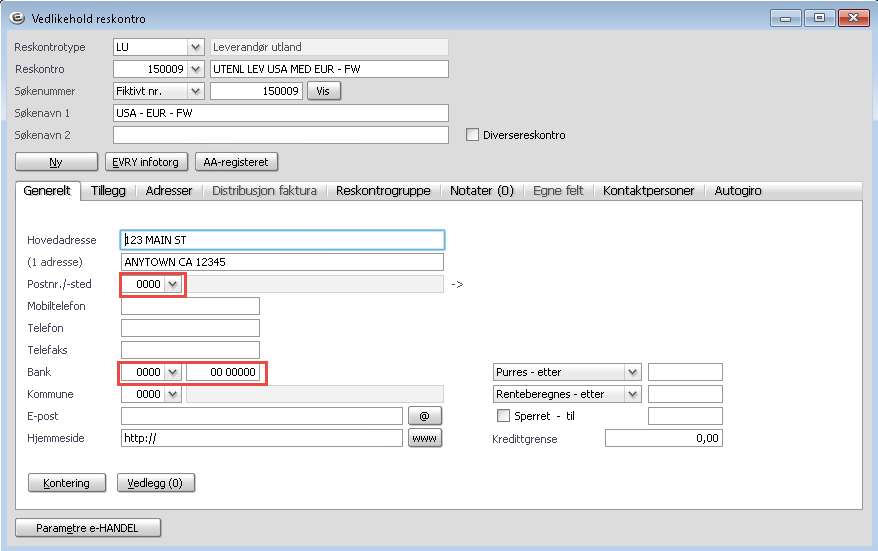The height and width of the screenshot is (551, 878).
Task: Click the Sperret til date field
Action: click(x=685, y=416)
